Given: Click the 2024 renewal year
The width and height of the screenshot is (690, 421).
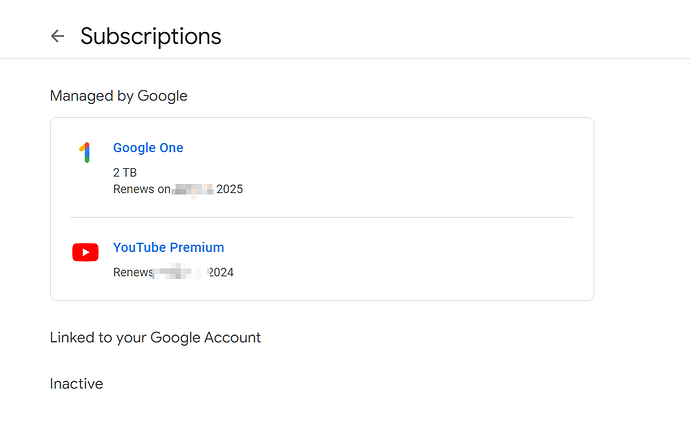Looking at the screenshot, I should coord(220,272).
